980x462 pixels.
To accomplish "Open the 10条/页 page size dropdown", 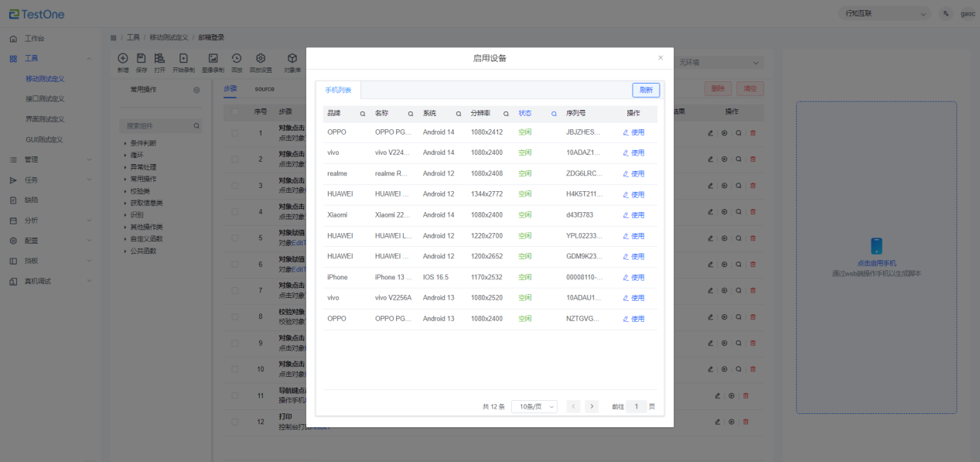I will tap(534, 406).
